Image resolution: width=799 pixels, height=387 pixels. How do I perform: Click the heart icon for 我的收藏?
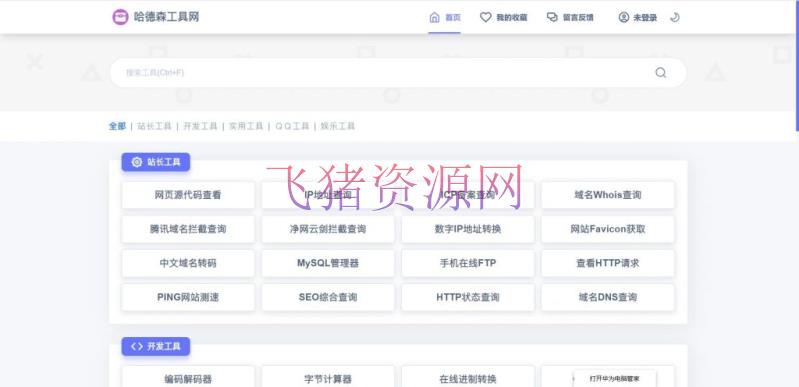(486, 17)
